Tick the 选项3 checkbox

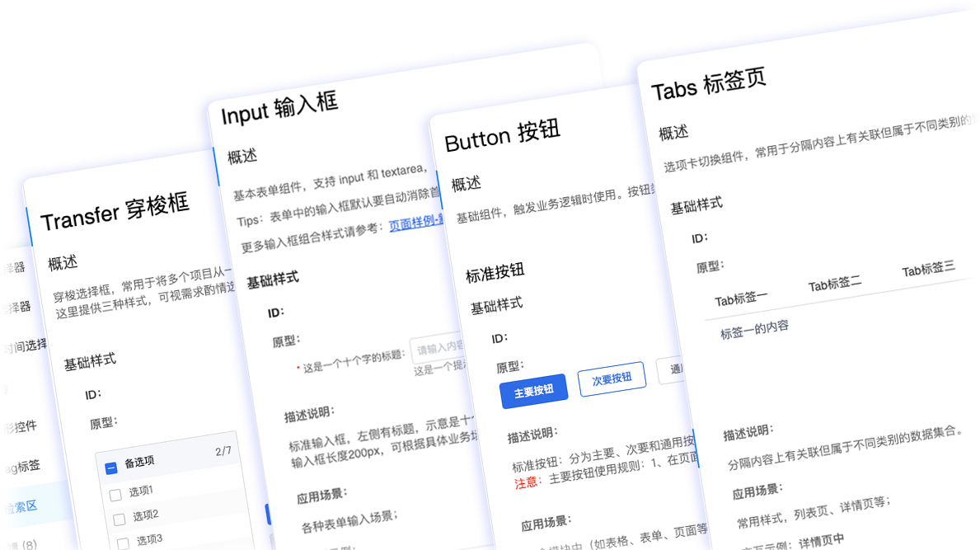point(124,543)
